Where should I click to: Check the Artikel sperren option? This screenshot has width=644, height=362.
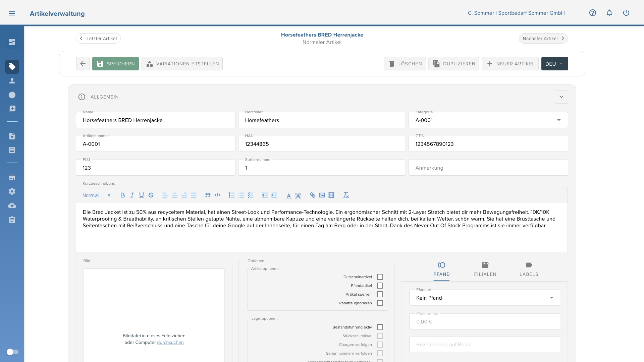tap(380, 294)
